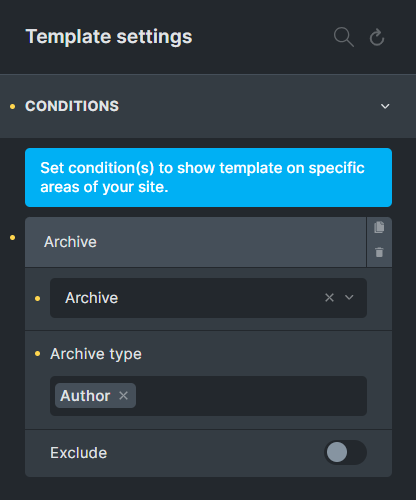This screenshot has height=500, width=416.
Task: Click yellow dot beside Archive type
Action: [37, 353]
